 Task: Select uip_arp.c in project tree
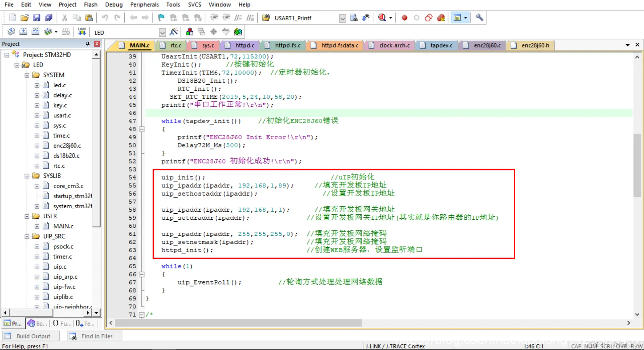(65, 276)
